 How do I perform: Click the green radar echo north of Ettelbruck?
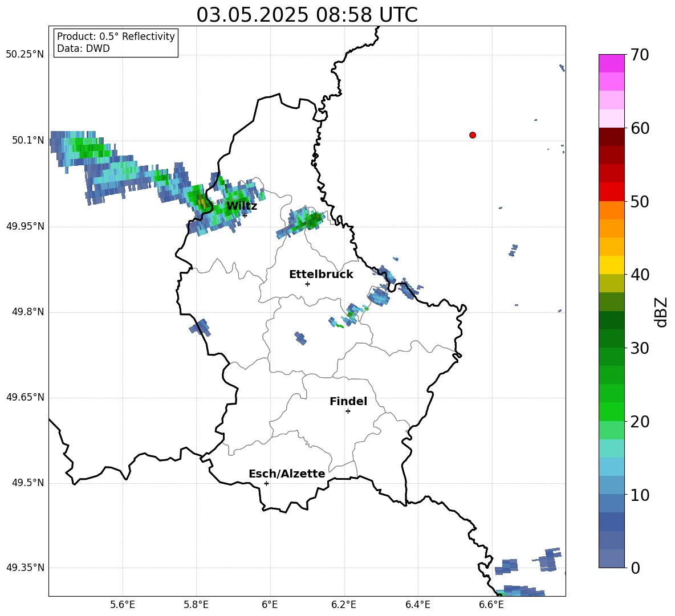(x=302, y=222)
